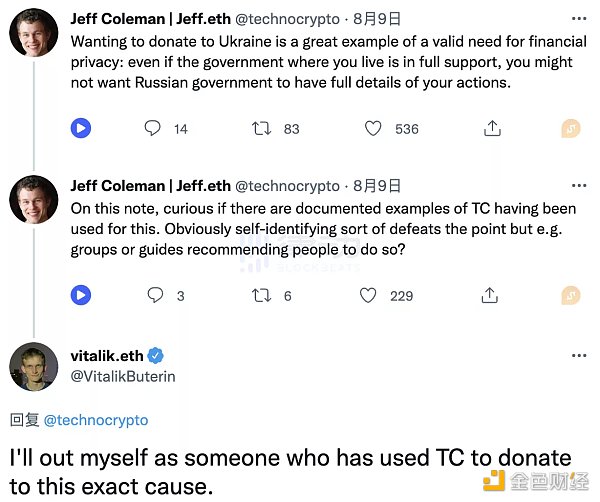Click Jeff Coleman's avatar on first tweet
Viewport: 600px width, 502px height.
34,32
